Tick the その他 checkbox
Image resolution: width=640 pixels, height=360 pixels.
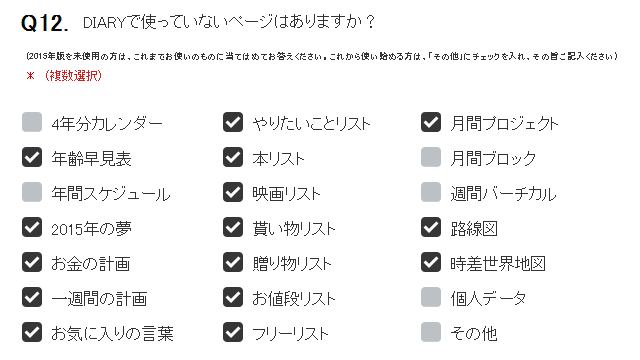(x=431, y=332)
